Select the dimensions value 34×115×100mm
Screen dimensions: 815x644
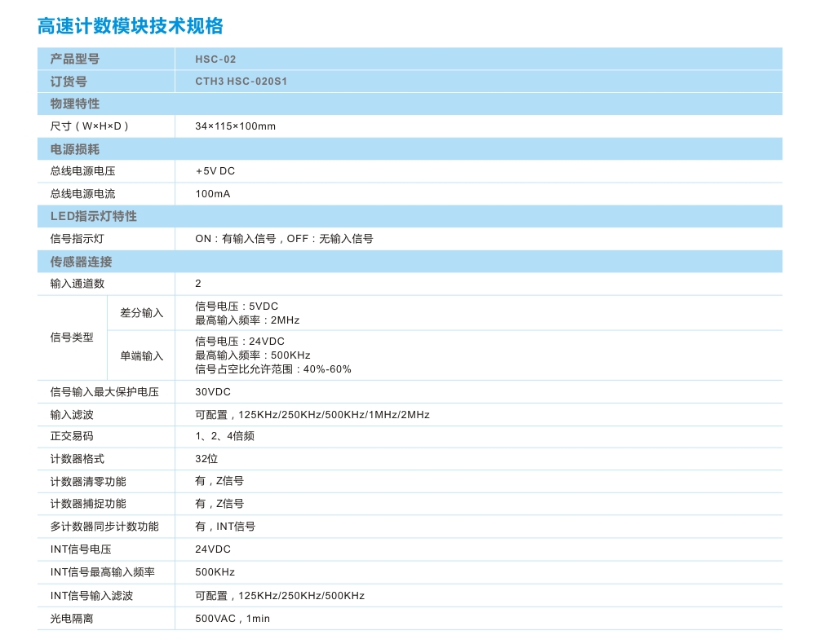235,126
